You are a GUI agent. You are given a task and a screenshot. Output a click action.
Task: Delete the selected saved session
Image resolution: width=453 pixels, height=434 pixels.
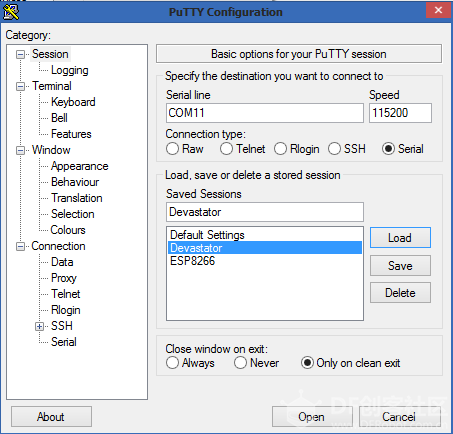(x=400, y=293)
